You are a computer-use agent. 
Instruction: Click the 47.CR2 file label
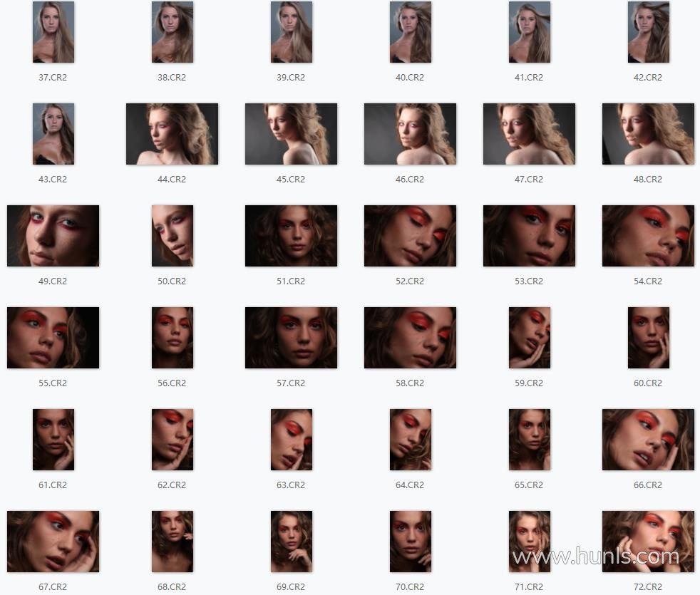tap(529, 180)
